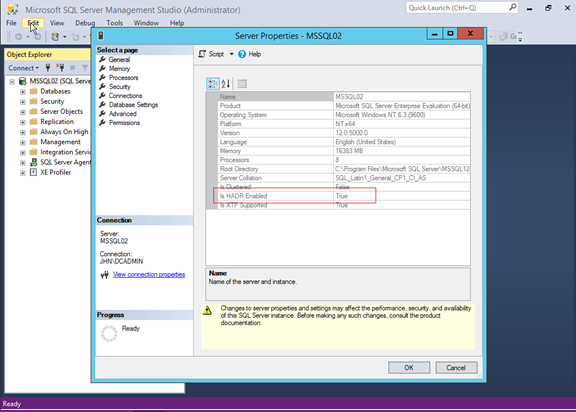Open the View menu
Viewport: 576px width, 412px height.
57,23
